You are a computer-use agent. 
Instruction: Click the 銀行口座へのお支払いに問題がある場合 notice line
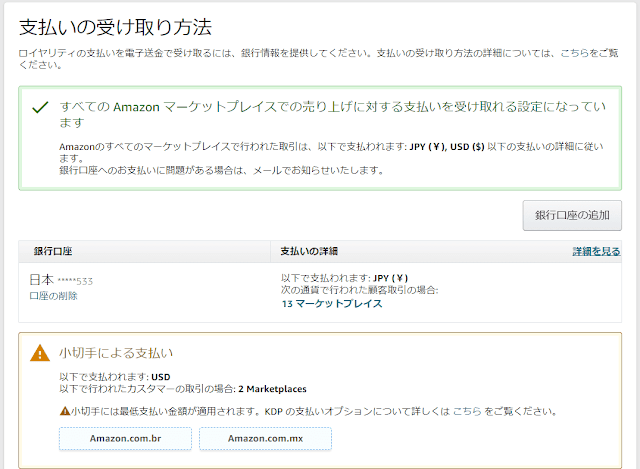[222, 171]
